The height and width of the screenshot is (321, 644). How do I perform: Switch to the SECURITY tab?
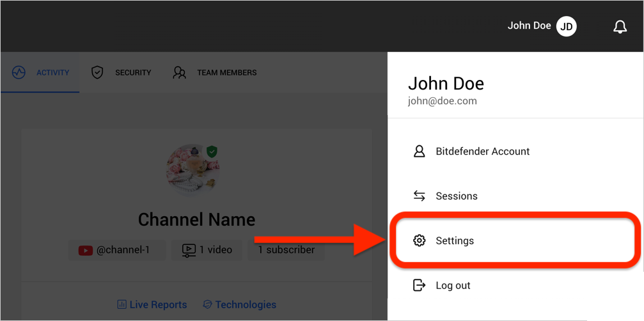pyautogui.click(x=121, y=73)
